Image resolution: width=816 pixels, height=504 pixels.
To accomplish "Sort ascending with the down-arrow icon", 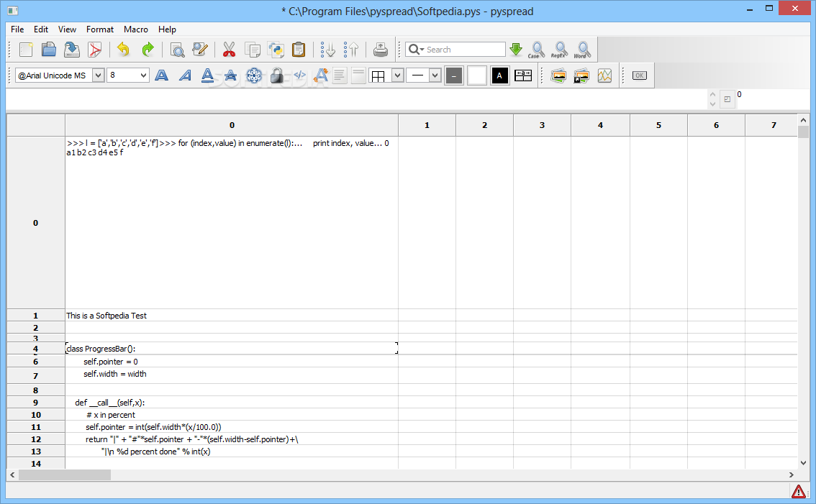I will [328, 50].
